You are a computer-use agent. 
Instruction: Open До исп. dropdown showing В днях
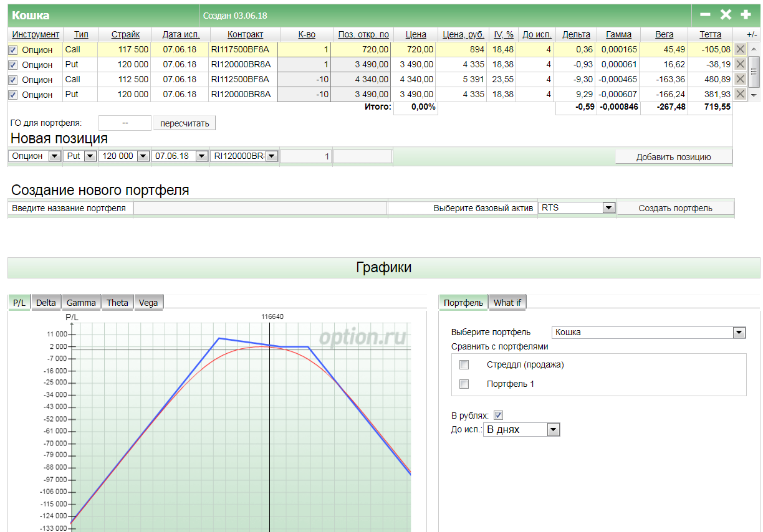(521, 429)
